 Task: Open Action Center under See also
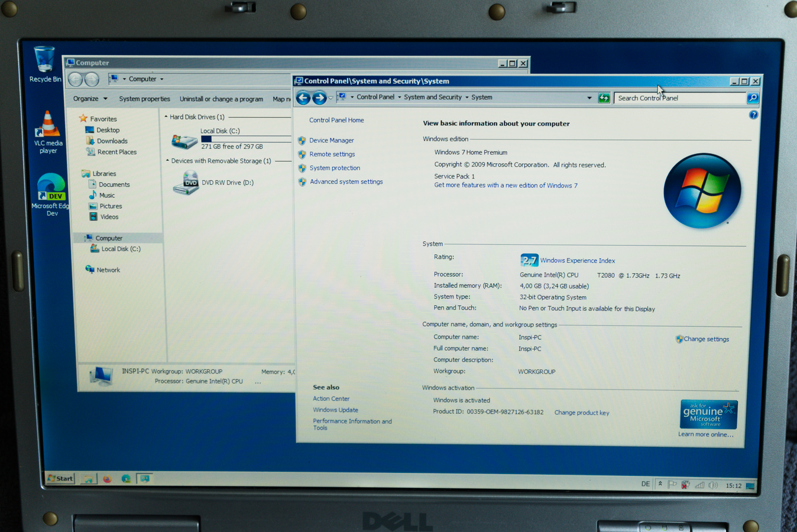(x=331, y=398)
